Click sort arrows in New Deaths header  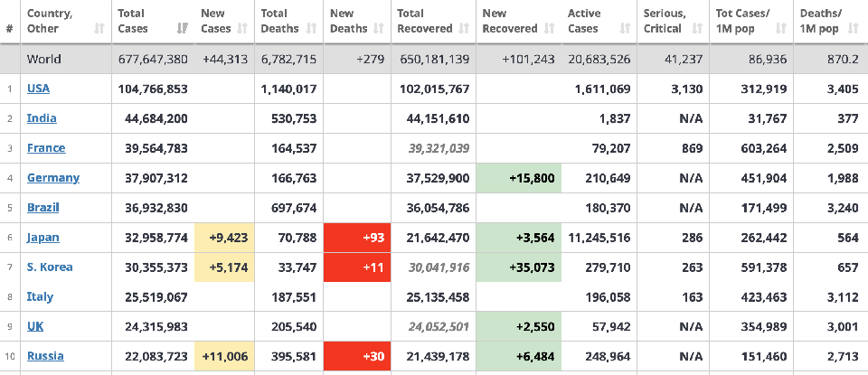[x=378, y=29]
